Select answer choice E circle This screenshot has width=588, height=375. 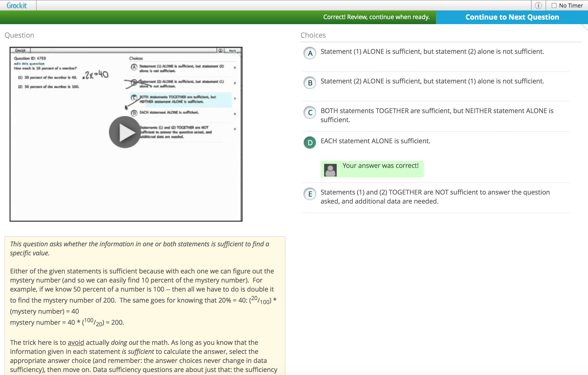point(310,194)
